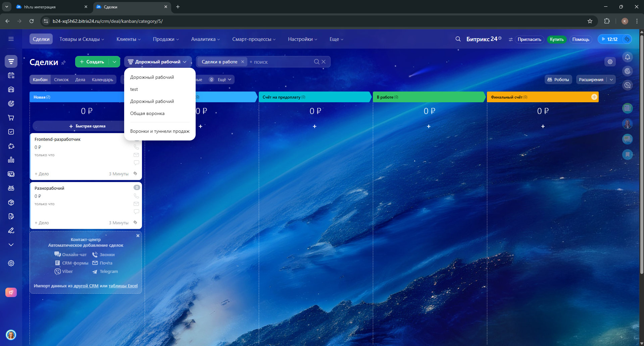
Task: Remove the 'Сделки в работе' filter chip
Action: point(242,62)
